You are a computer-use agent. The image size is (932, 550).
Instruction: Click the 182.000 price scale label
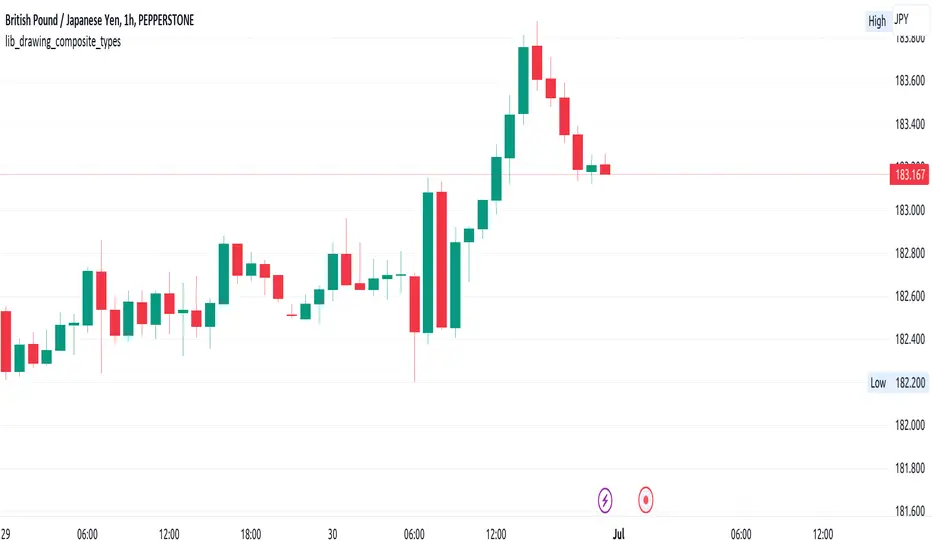907,426
